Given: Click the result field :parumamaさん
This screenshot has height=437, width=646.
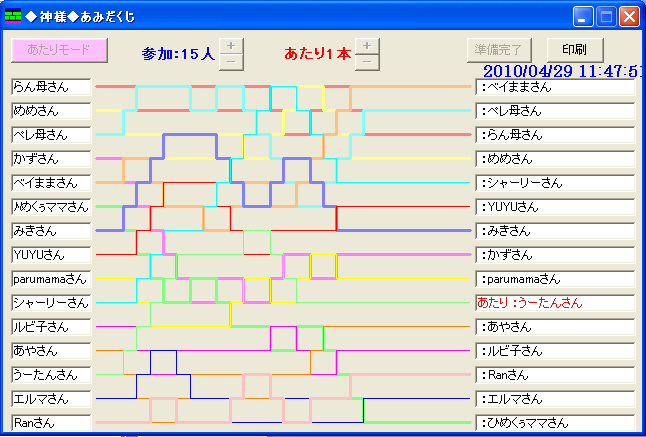Looking at the screenshot, I should [x=555, y=279].
